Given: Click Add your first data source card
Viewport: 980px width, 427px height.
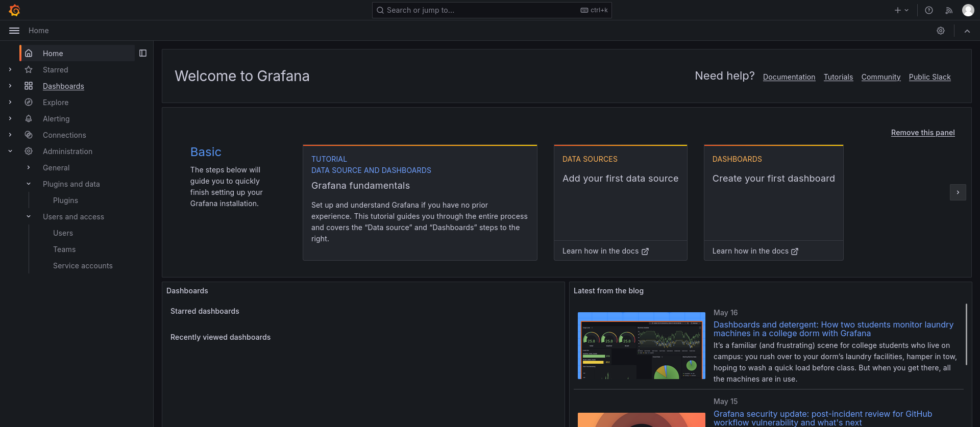Looking at the screenshot, I should tap(620, 203).
